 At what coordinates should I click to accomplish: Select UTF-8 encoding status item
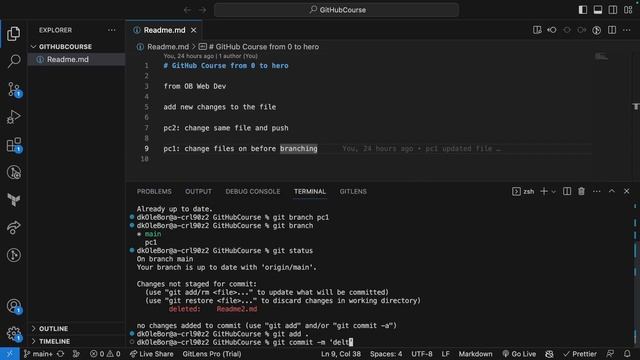422,354
